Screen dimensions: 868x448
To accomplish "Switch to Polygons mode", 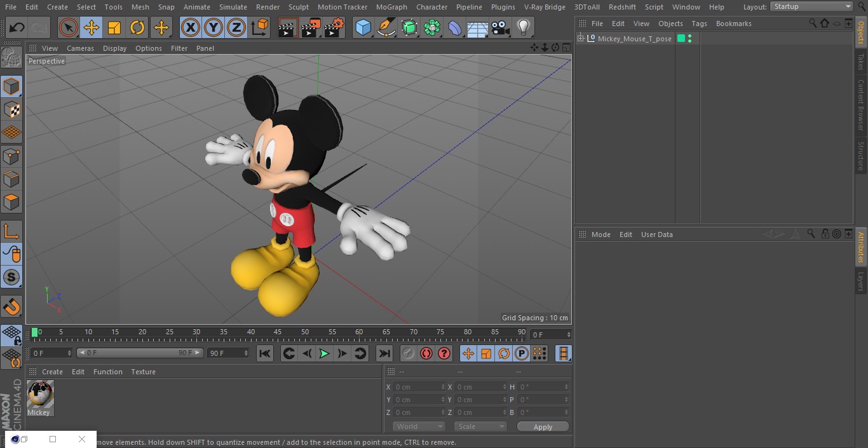I will coord(11,203).
